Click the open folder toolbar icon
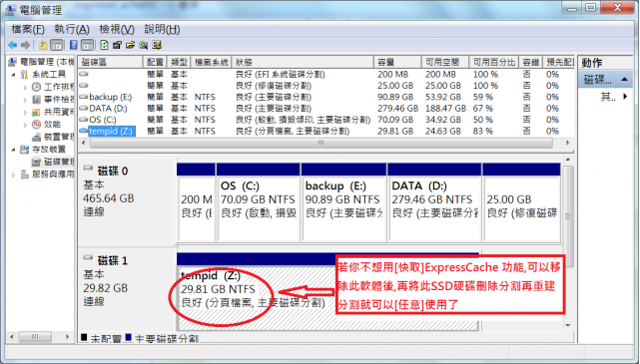640x364 pixels. click(130, 45)
